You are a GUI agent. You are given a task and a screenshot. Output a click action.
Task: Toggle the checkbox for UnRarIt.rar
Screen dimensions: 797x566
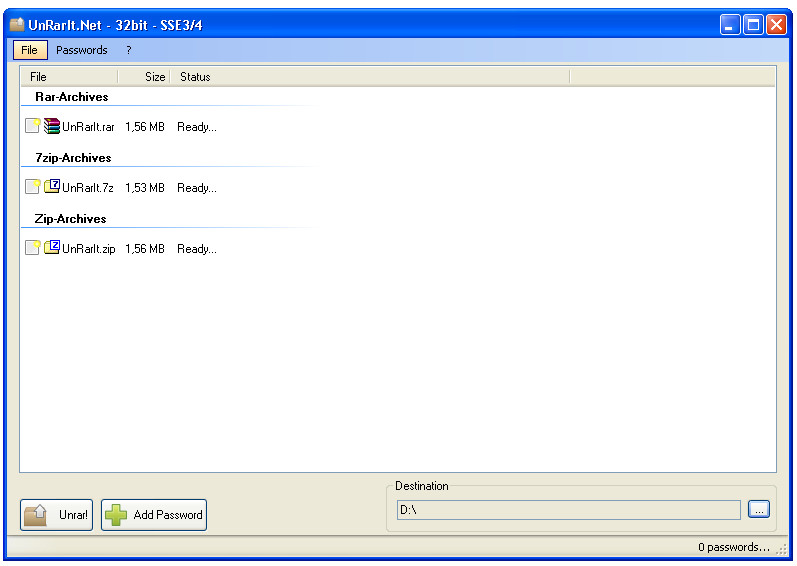tap(33, 126)
